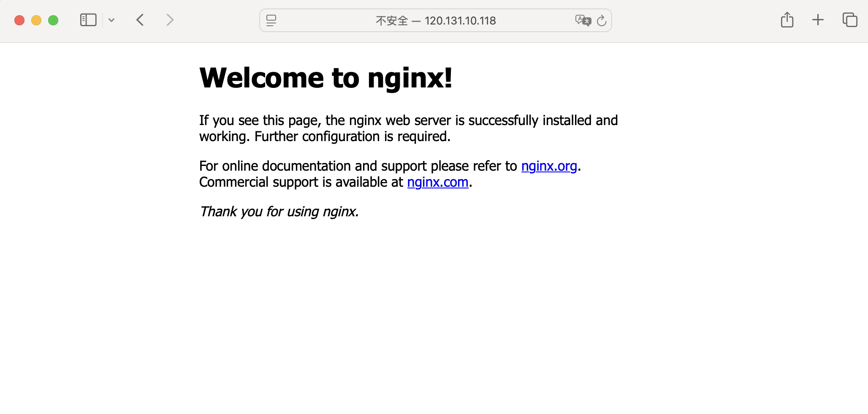Open a new tab
The height and width of the screenshot is (414, 868).
pos(818,20)
